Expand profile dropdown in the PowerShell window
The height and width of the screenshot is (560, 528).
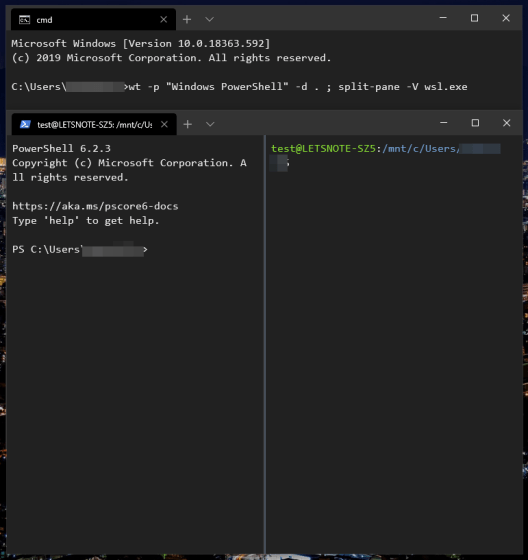tap(210, 124)
